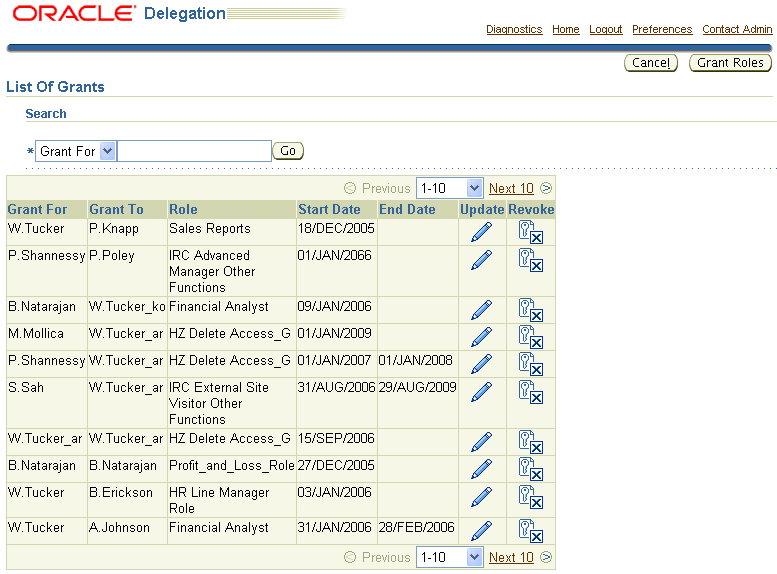Update S.Sah's IRC External Site grant
777x574 pixels.
point(481,392)
